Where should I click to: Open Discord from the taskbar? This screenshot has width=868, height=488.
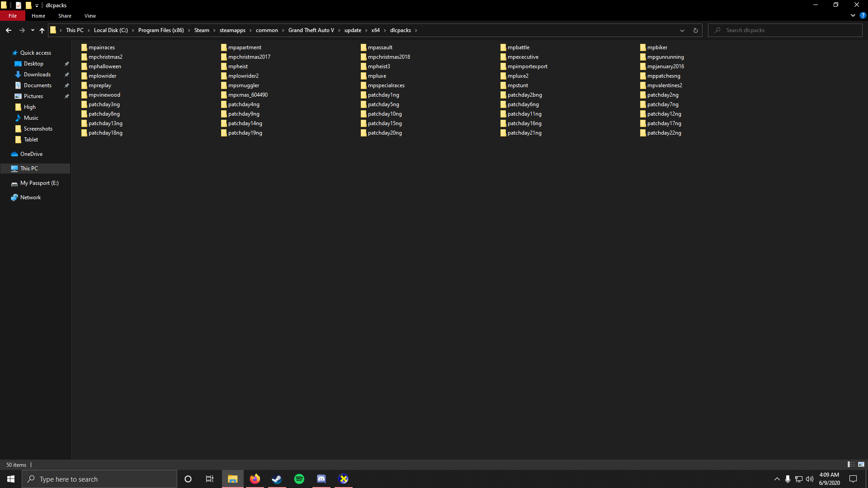(321, 479)
